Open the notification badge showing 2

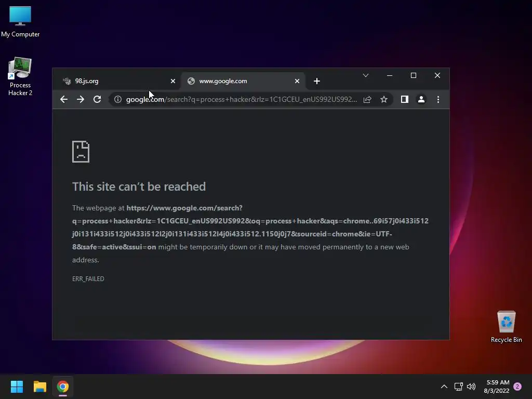tap(517, 387)
